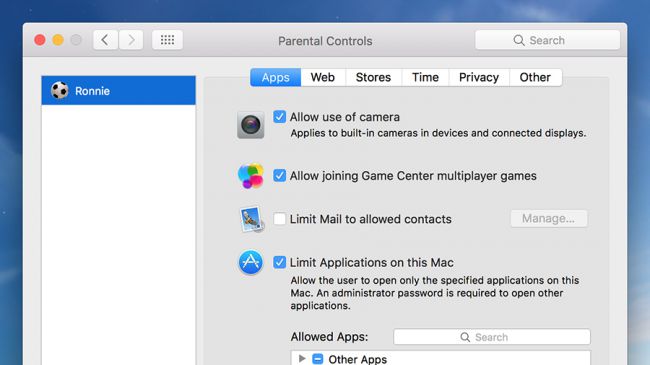
Task: Click the magnifier in Allowed Apps search
Action: coord(465,337)
